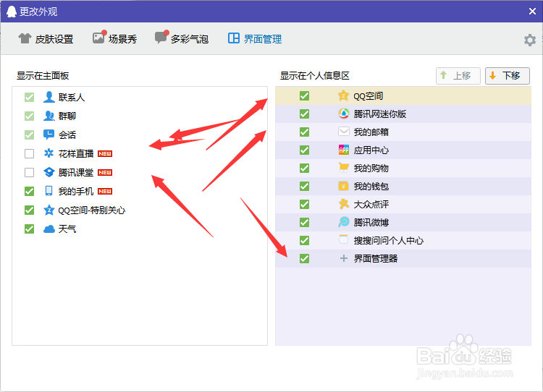Click the NEW badge beside 花样直播

[105, 153]
